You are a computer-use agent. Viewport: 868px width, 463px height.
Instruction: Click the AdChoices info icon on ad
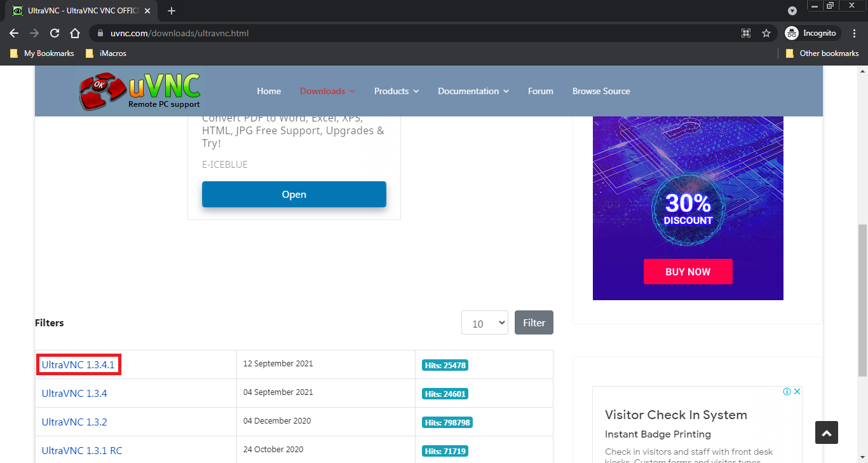[787, 392]
